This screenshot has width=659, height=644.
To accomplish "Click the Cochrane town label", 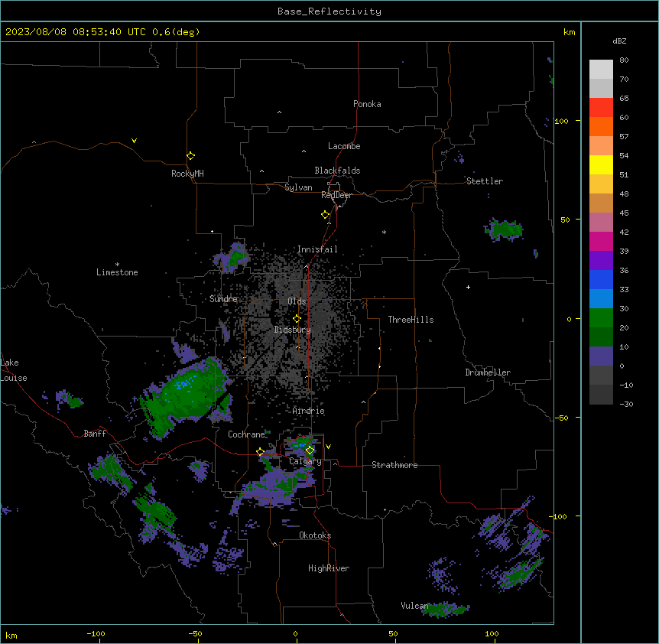I will pyautogui.click(x=246, y=434).
